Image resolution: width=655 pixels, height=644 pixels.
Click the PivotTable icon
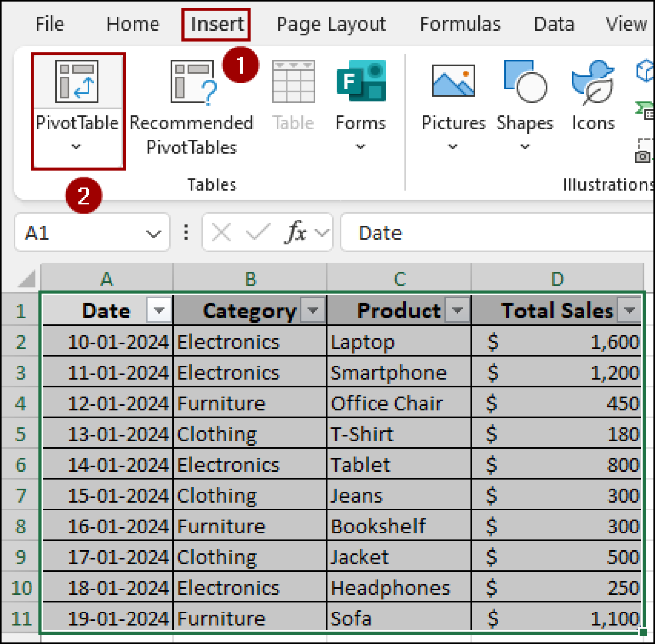click(77, 81)
